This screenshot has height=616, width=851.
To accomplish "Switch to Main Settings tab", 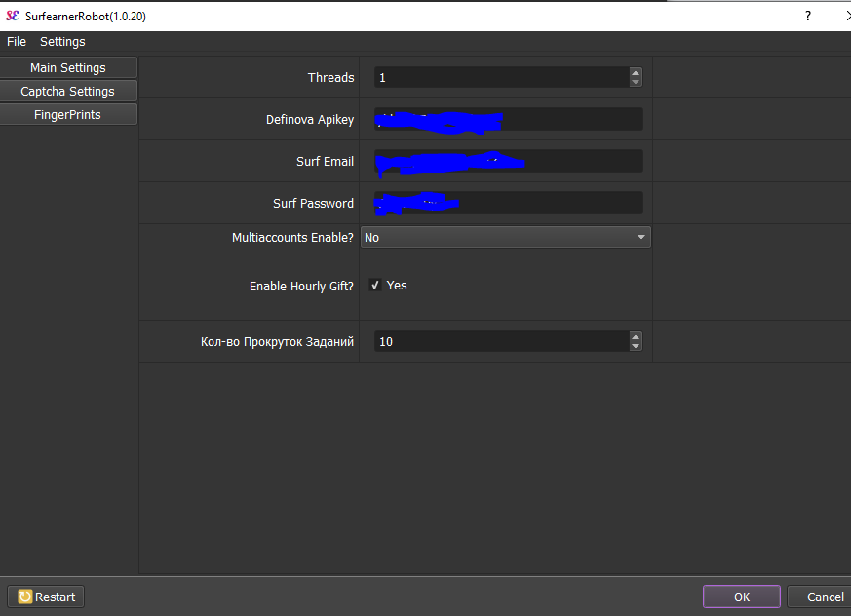I will [x=68, y=68].
